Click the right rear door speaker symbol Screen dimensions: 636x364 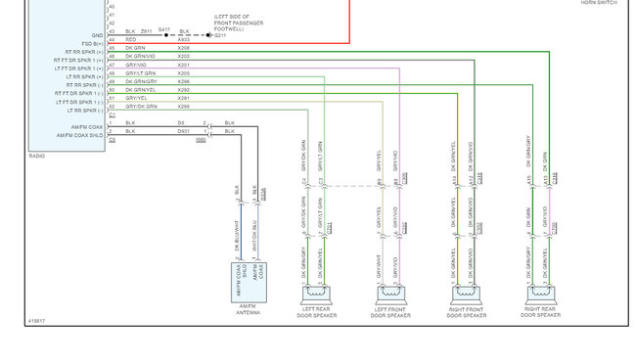[541, 295]
